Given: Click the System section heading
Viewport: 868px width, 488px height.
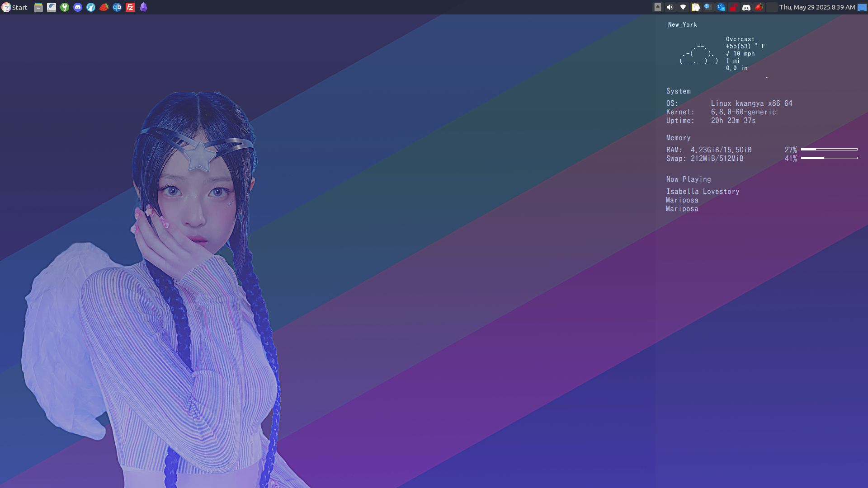Looking at the screenshot, I should (678, 91).
